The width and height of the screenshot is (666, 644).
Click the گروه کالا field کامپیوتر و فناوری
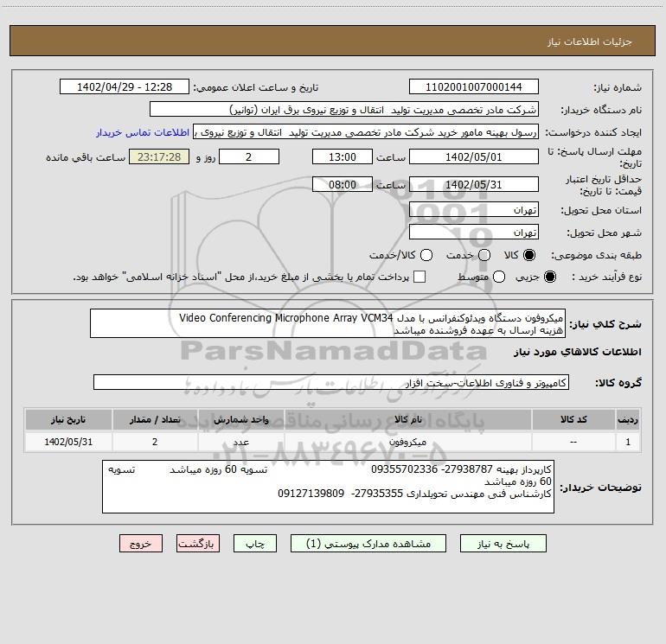pos(331,382)
